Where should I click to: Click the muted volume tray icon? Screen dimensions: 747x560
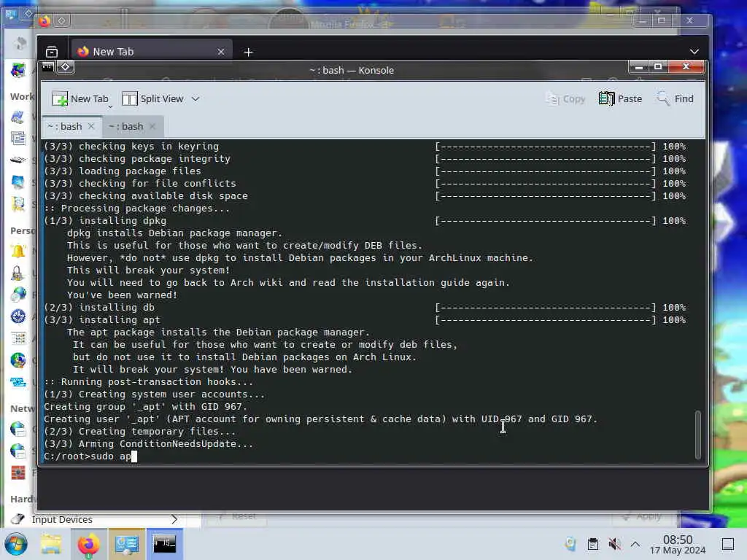tap(614, 544)
